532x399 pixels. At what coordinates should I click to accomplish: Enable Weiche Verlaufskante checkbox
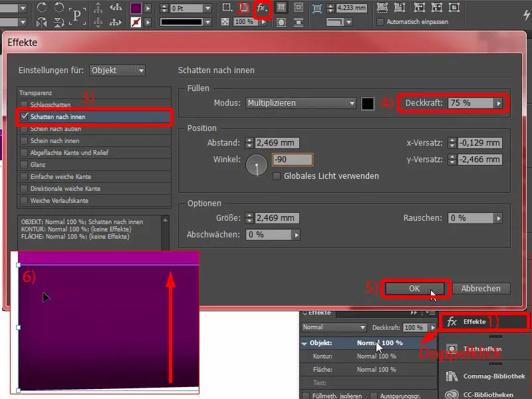[x=24, y=201]
